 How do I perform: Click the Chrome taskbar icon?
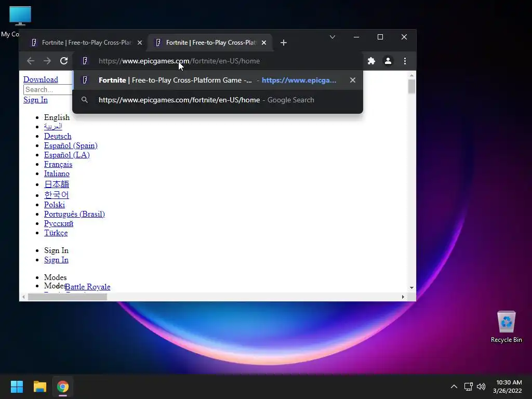pyautogui.click(x=63, y=387)
